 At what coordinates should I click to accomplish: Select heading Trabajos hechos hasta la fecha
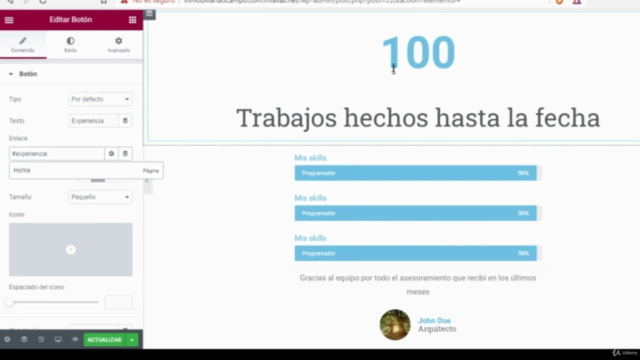coord(418,118)
